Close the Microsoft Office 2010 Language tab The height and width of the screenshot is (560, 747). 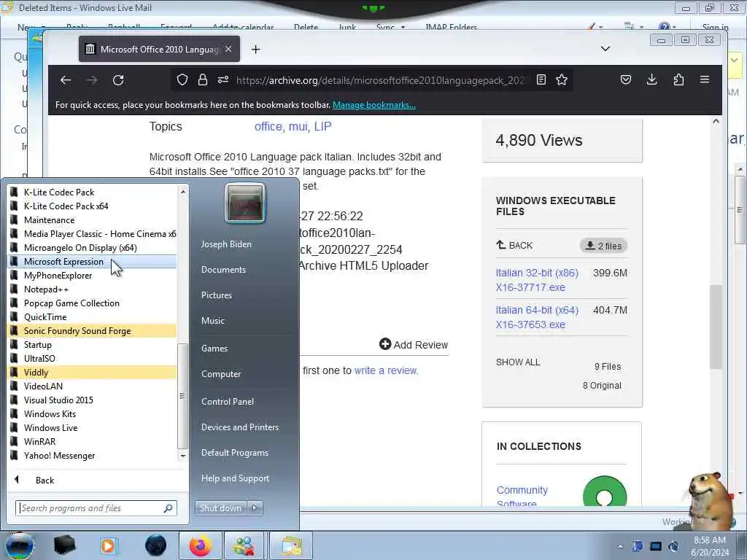click(228, 49)
